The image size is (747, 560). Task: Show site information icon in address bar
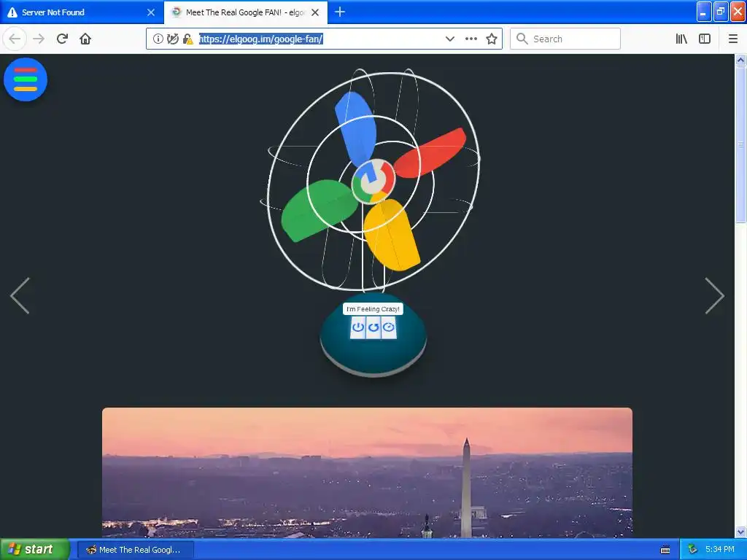pos(158,39)
